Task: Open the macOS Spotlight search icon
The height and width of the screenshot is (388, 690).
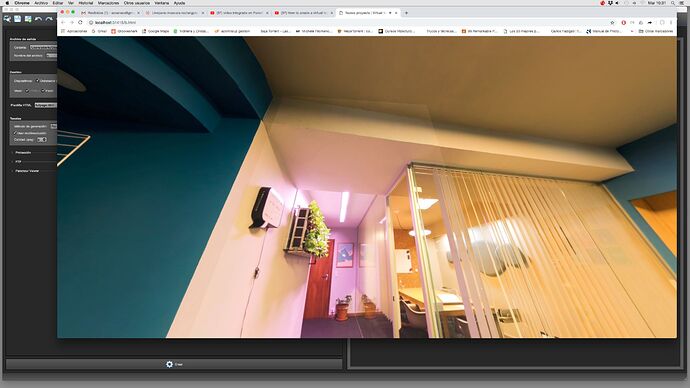Action: pos(673,3)
